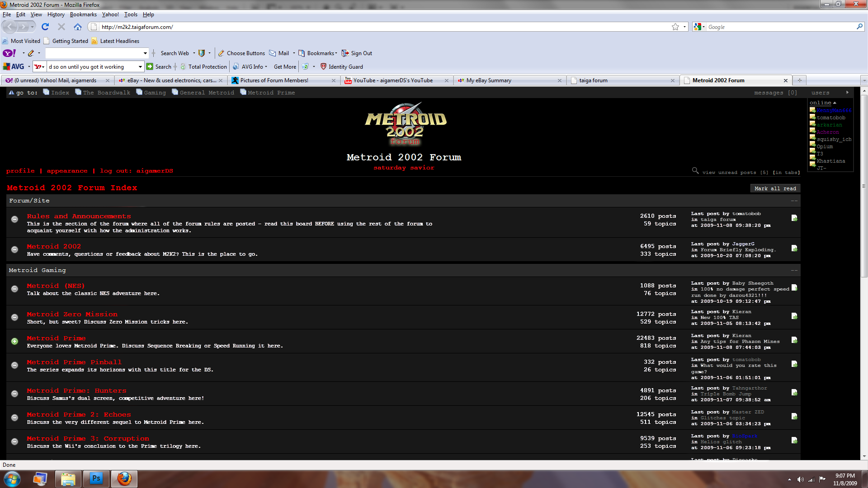This screenshot has width=868, height=488.
Task: Open the new tab plus button
Action: pyautogui.click(x=799, y=80)
